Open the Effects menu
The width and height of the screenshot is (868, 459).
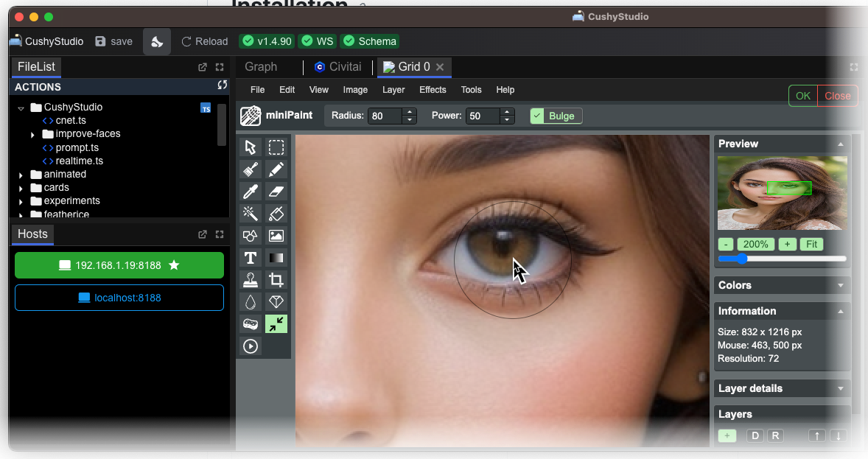coord(433,90)
